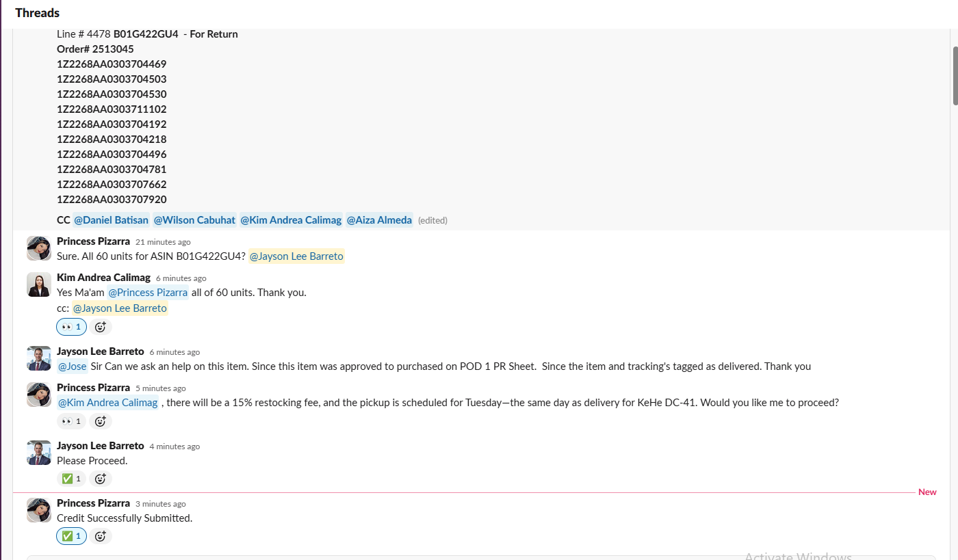The width and height of the screenshot is (958, 560).
Task: Add reaction under "Please Proceed." message
Action: [101, 479]
